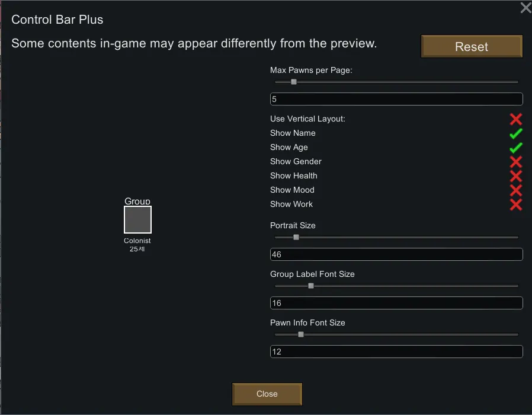Viewport: 532px width, 415px height.
Task: Toggle the Use Vertical Layout red X
Action: click(x=515, y=119)
